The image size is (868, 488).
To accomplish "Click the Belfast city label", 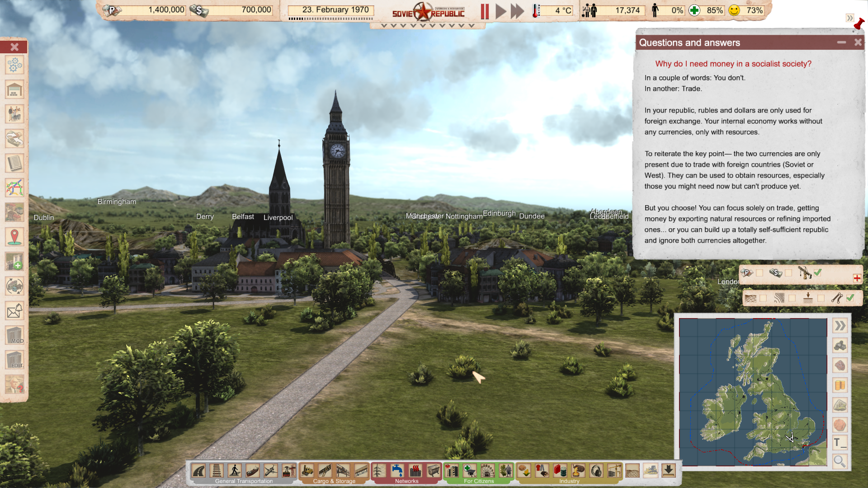I will click(x=243, y=216).
